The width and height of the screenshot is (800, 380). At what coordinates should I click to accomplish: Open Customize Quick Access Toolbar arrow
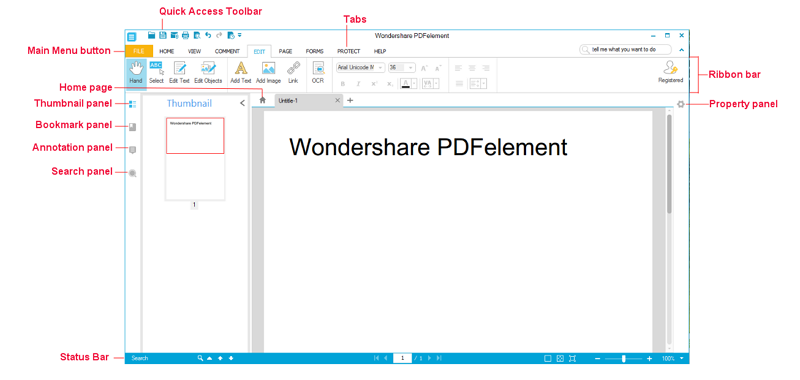240,36
